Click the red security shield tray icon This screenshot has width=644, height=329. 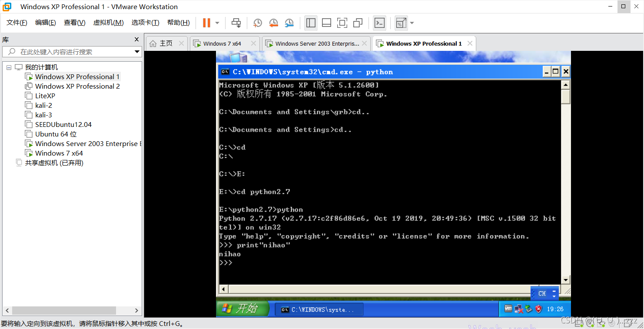point(539,309)
